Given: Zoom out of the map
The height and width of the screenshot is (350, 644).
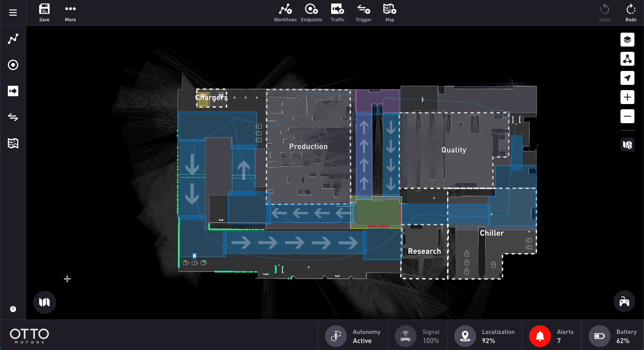Looking at the screenshot, I should [x=627, y=116].
